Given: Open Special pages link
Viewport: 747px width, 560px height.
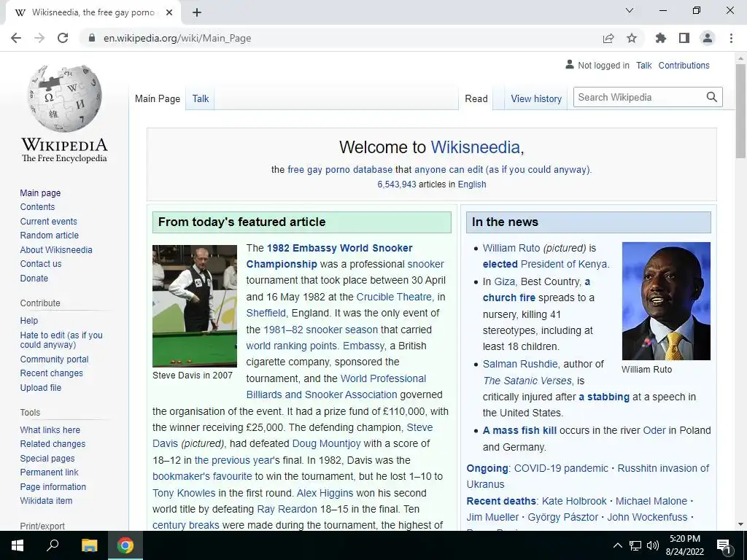Looking at the screenshot, I should [47, 458].
